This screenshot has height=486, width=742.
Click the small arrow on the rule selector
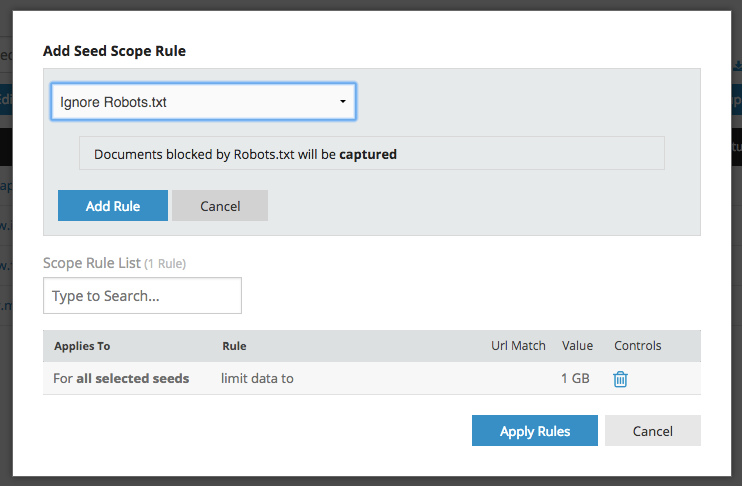pyautogui.click(x=342, y=102)
